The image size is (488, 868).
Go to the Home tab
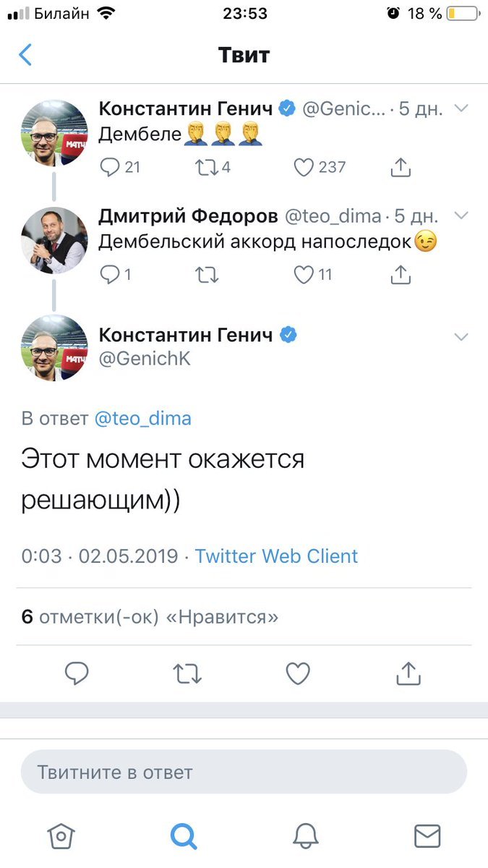click(61, 836)
